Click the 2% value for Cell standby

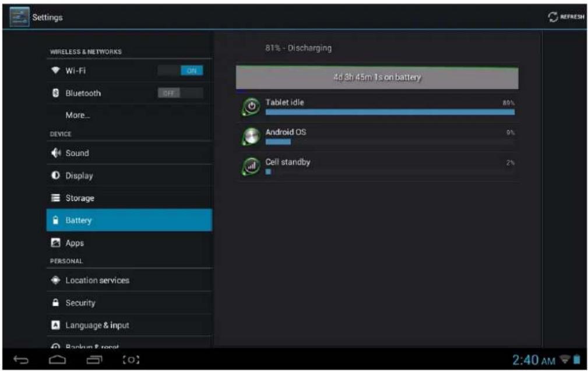click(x=510, y=162)
